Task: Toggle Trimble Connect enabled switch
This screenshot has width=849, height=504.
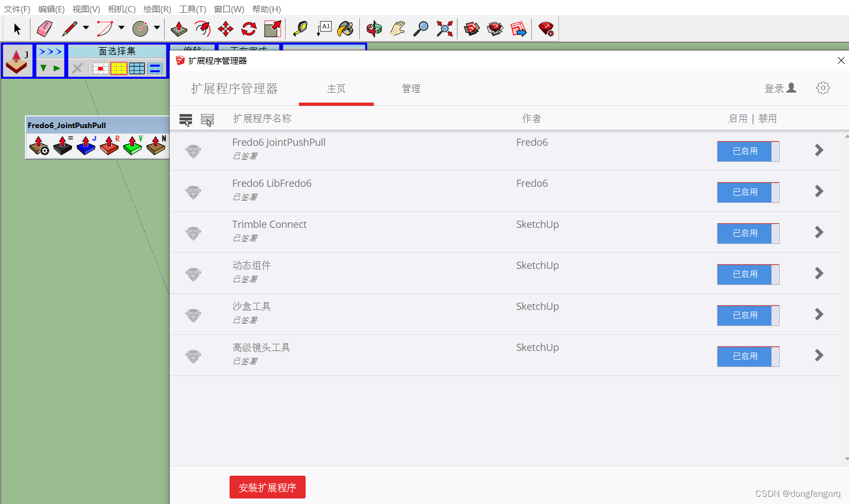Action: (748, 233)
